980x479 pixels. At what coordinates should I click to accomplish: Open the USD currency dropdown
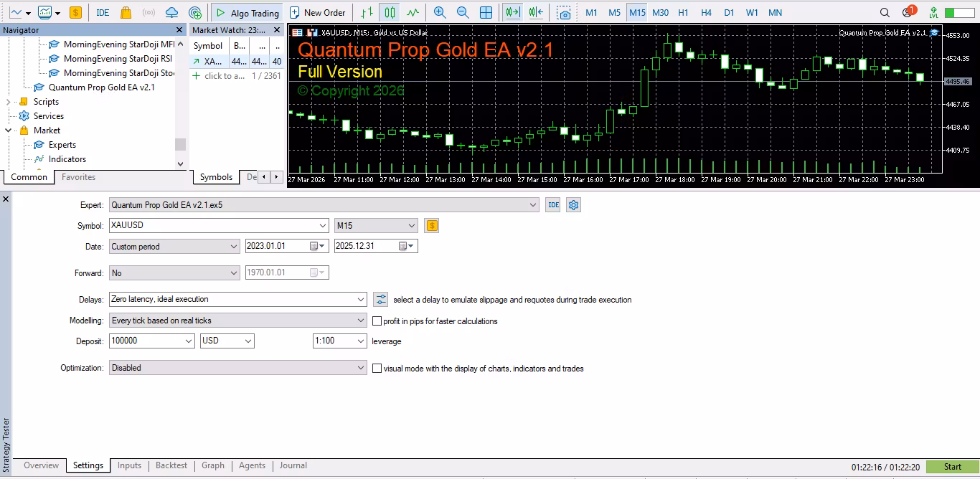[248, 341]
